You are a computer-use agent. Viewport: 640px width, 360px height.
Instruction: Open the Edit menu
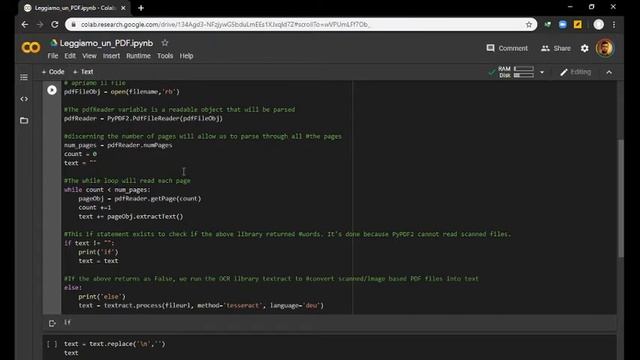(70, 56)
